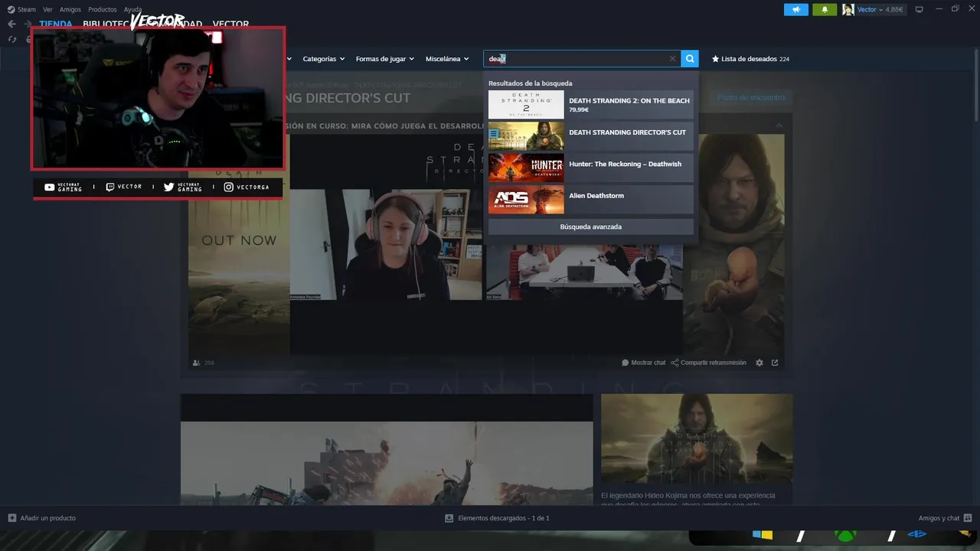Click Alien Deathstorm result thumbnail
Screen dimensions: 980x551
click(x=526, y=199)
